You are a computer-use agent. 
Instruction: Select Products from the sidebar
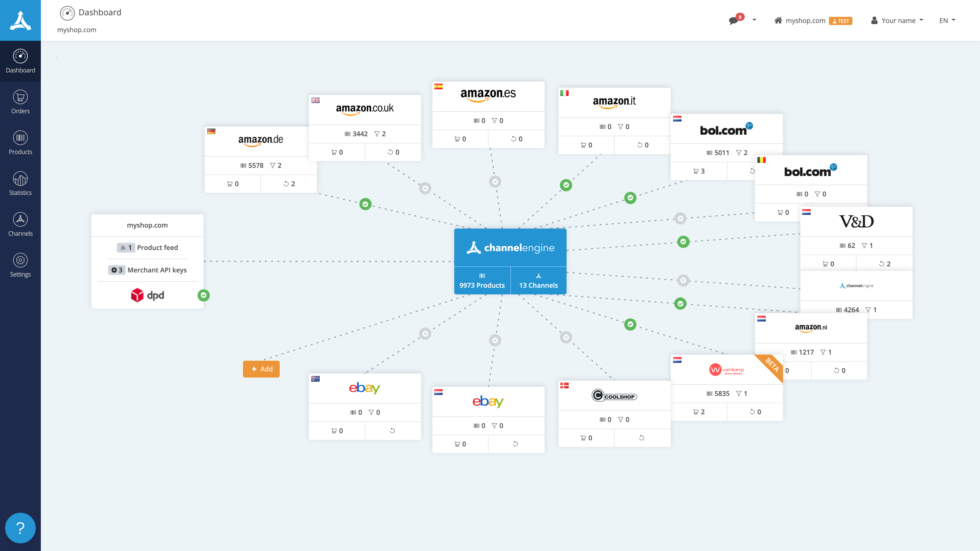click(x=20, y=142)
